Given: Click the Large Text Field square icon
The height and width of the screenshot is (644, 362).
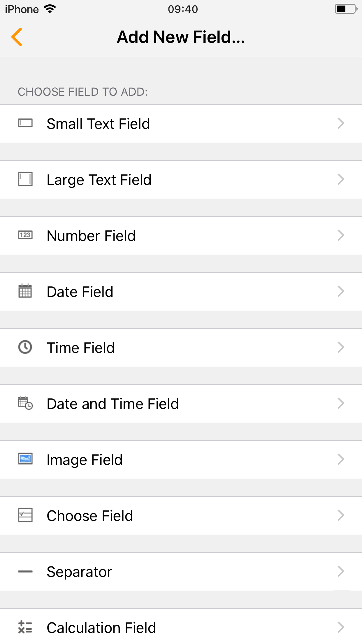Looking at the screenshot, I should 25,179.
